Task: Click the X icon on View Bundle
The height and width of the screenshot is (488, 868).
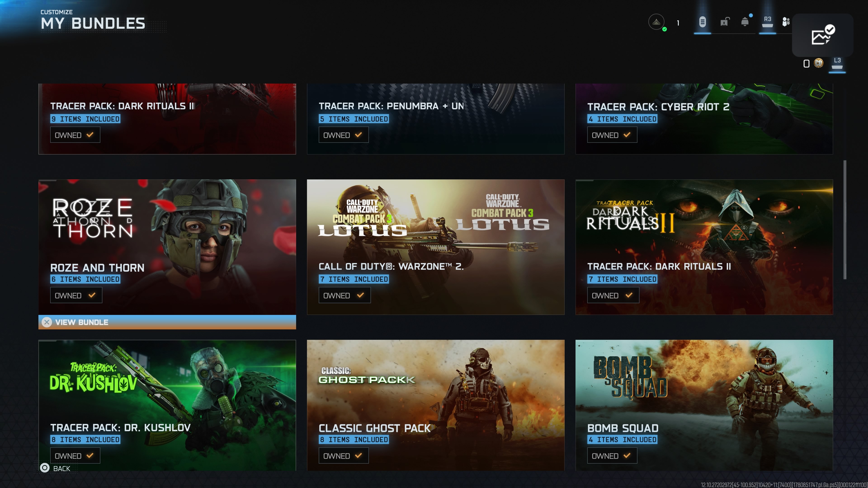Action: [47, 322]
